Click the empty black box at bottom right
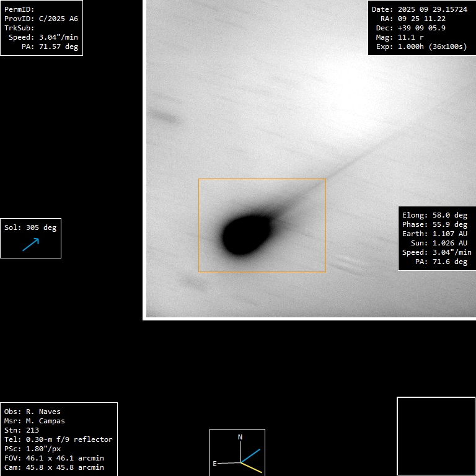Viewport: 476px width, 476px height. click(436, 436)
